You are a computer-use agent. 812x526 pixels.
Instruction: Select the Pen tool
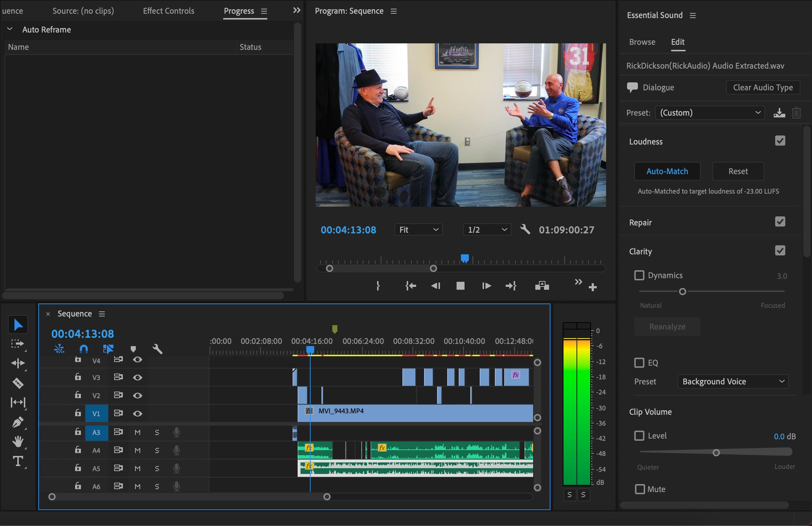pos(18,422)
